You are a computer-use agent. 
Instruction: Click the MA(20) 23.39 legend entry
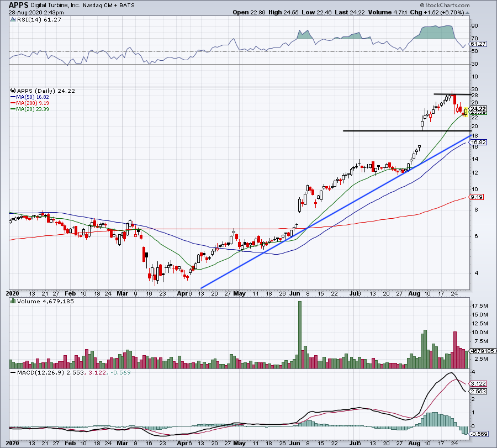[30, 109]
